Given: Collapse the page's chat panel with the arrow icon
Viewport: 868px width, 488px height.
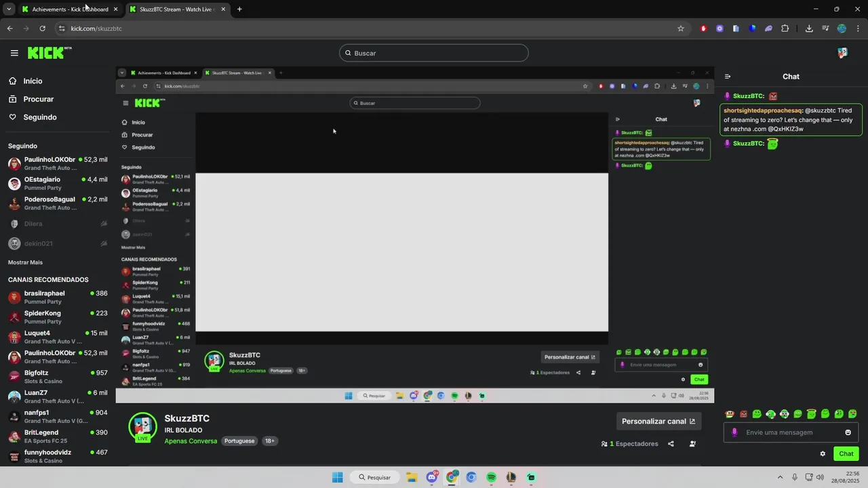Looking at the screenshot, I should [727, 77].
